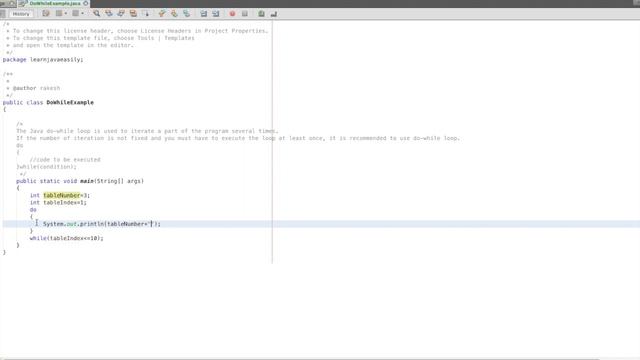The height and width of the screenshot is (360, 640).
Task: Click Find Next Occurrence icon
Action: click(121, 13)
